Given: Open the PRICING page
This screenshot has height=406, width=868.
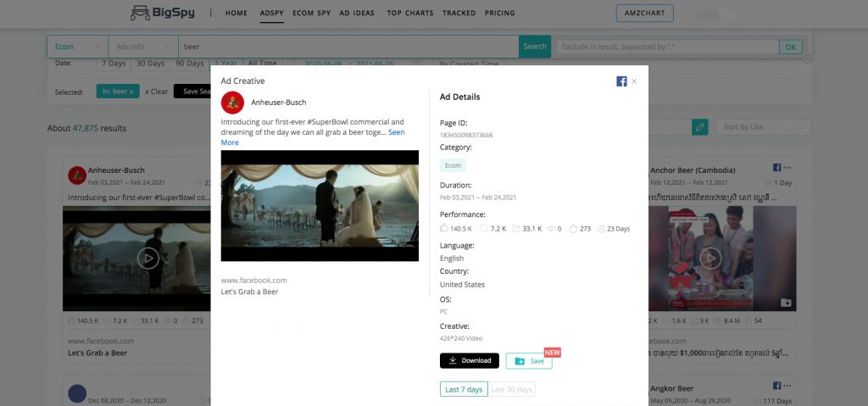Looking at the screenshot, I should point(499,13).
